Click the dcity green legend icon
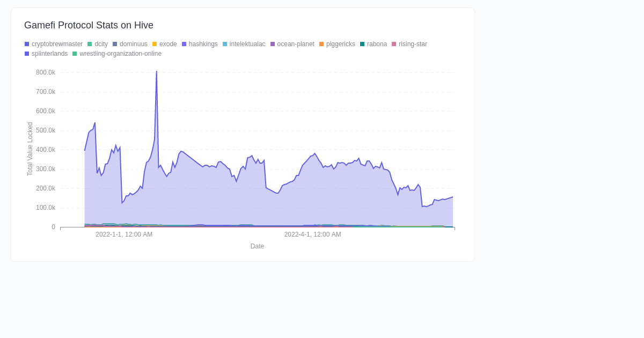The width and height of the screenshot is (644, 338). coord(89,44)
